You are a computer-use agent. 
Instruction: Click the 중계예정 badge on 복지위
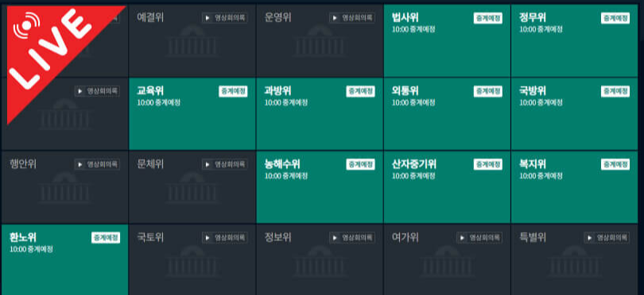pos(615,165)
